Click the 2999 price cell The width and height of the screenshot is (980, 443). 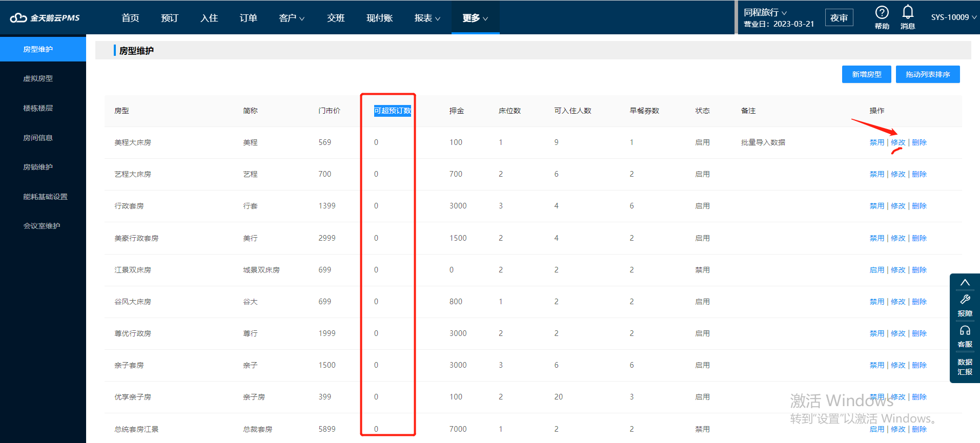pyautogui.click(x=327, y=238)
